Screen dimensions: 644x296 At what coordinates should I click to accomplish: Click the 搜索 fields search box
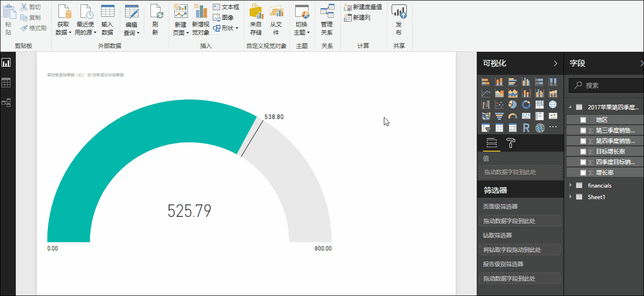(x=606, y=85)
